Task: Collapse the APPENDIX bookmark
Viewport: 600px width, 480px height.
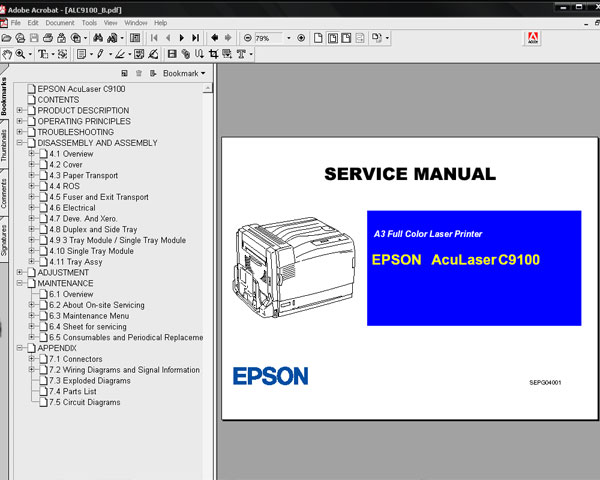Action: 20,348
